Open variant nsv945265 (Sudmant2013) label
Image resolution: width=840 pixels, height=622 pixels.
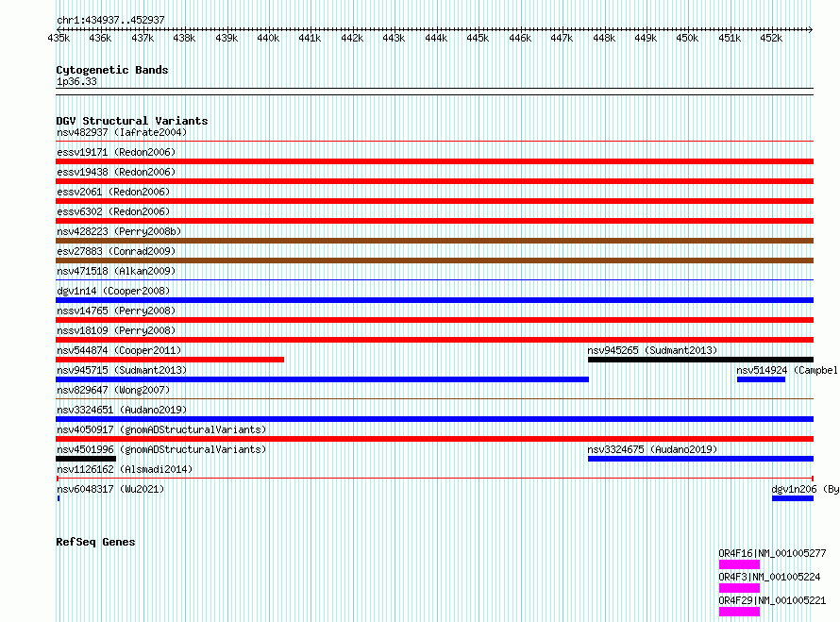pyautogui.click(x=652, y=350)
